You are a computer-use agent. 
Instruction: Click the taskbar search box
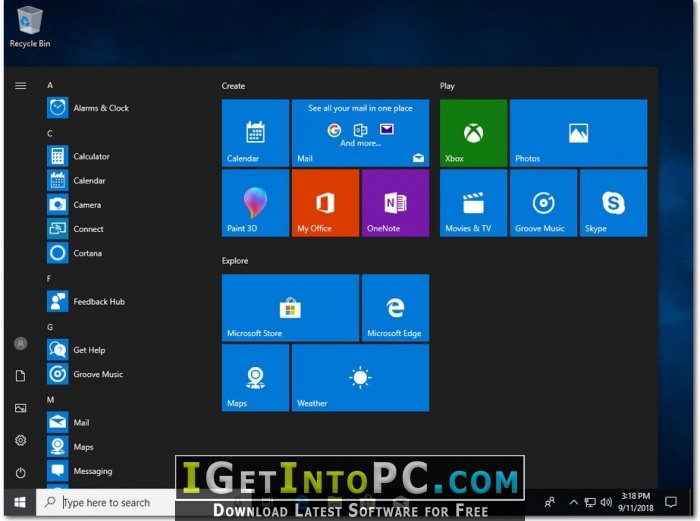pyautogui.click(x=105, y=503)
